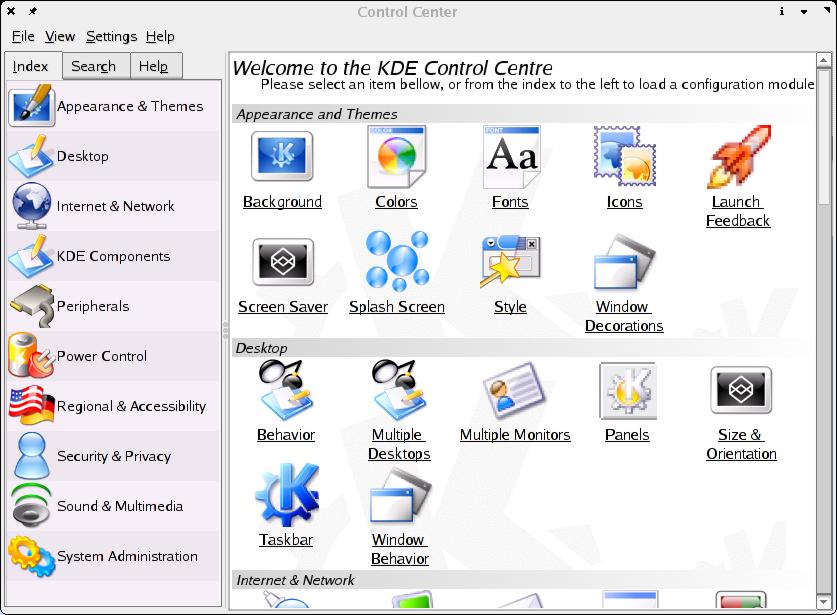The image size is (837, 615).
Task: Open Multiple Monitors card icon
Action: point(514,389)
